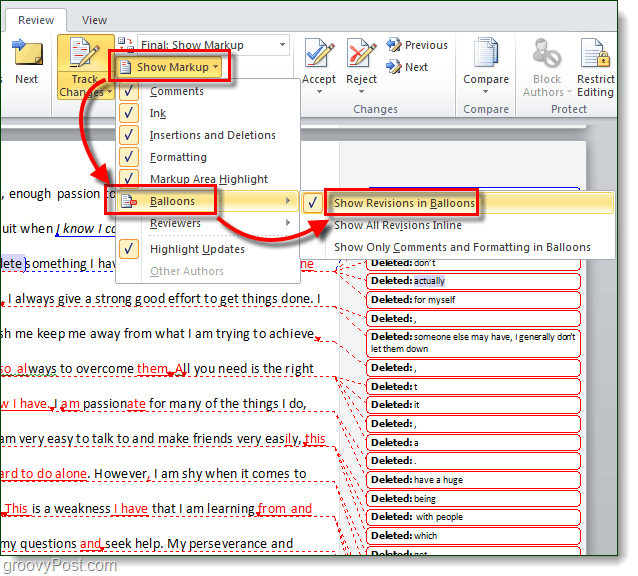Open the Final: Show Markup dropdown
This screenshot has width=638, height=576.
click(213, 45)
